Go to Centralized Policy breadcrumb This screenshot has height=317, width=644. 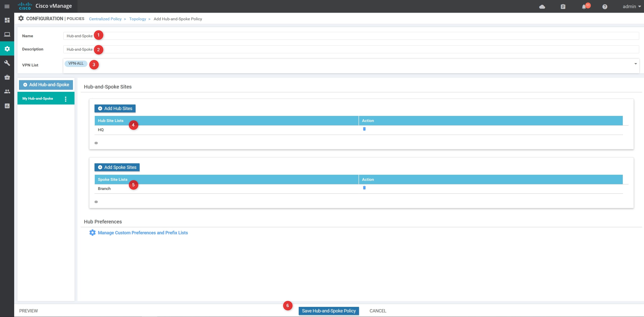coord(105,19)
